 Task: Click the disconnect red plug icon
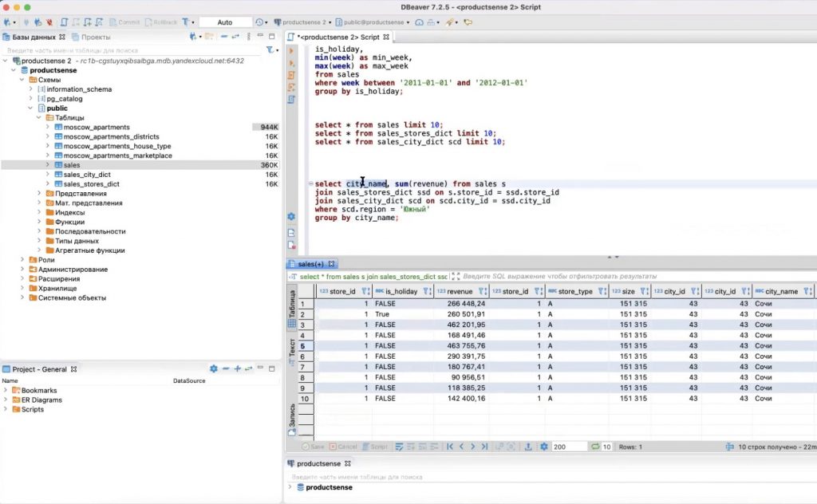49,22
